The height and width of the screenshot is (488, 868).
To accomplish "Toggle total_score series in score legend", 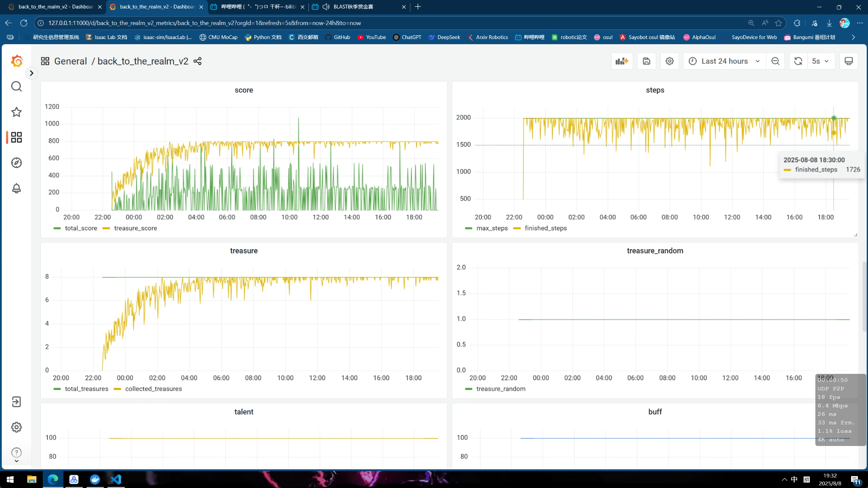I will (x=81, y=228).
